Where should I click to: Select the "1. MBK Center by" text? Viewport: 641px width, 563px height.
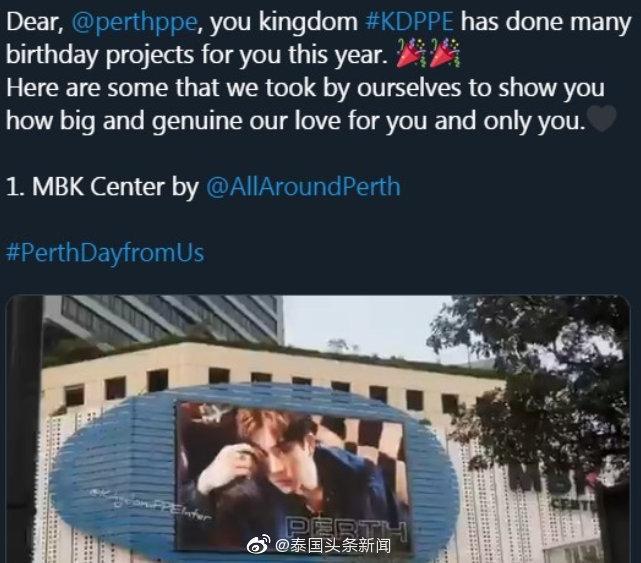102,186
